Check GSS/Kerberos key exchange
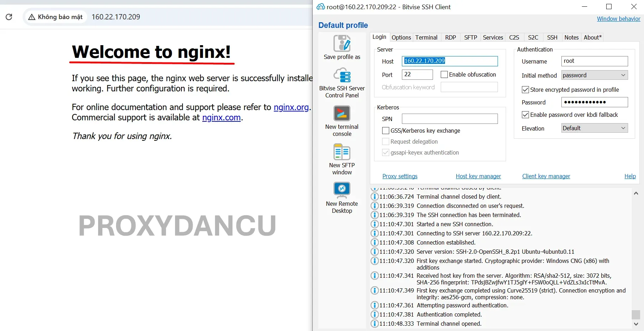 click(x=386, y=131)
